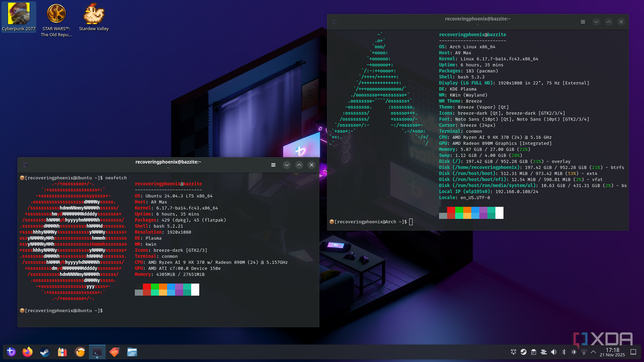
Task: Maximize the Ubuntu terminal window
Action: (x=299, y=165)
